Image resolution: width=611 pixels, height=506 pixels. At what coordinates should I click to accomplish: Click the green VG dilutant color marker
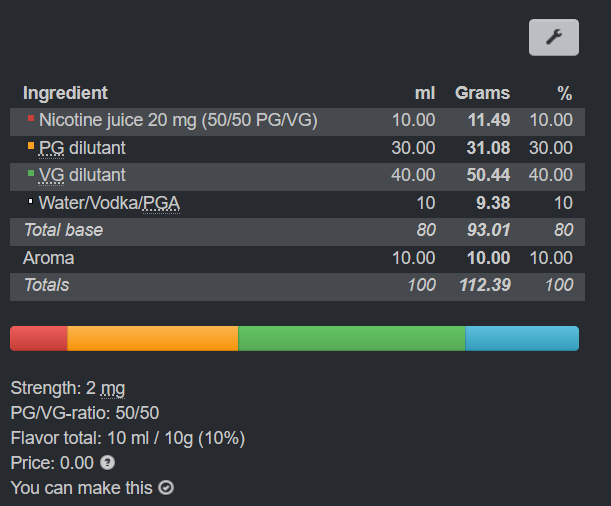pyautogui.click(x=31, y=173)
